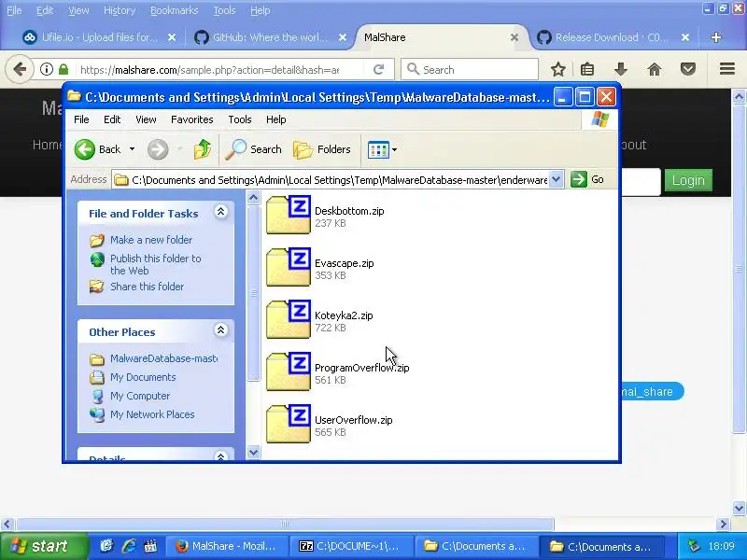Image resolution: width=747 pixels, height=560 pixels.
Task: Click the system tray network icon
Action: 695,546
